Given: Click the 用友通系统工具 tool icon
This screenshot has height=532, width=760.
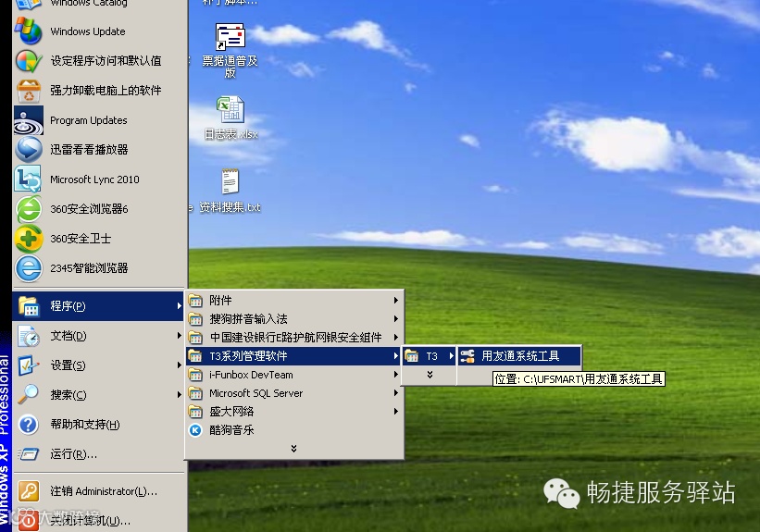Looking at the screenshot, I should click(467, 356).
